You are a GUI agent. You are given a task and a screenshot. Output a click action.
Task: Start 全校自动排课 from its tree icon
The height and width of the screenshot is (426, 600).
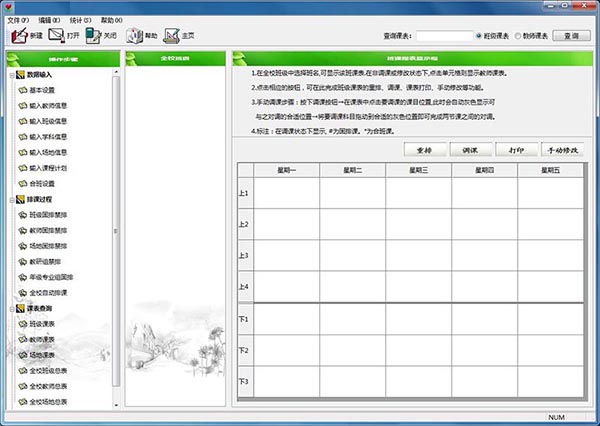(23, 293)
